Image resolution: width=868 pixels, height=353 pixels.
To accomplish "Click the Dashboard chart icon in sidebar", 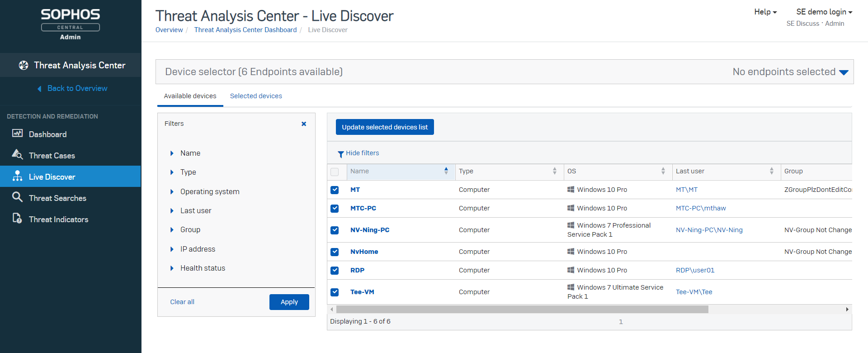I will click(x=17, y=134).
